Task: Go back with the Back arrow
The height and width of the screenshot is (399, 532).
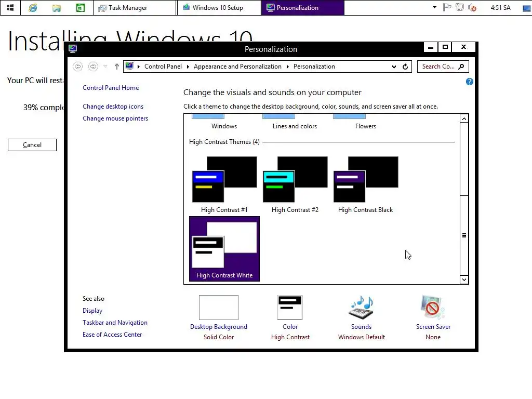Action: (x=78, y=66)
